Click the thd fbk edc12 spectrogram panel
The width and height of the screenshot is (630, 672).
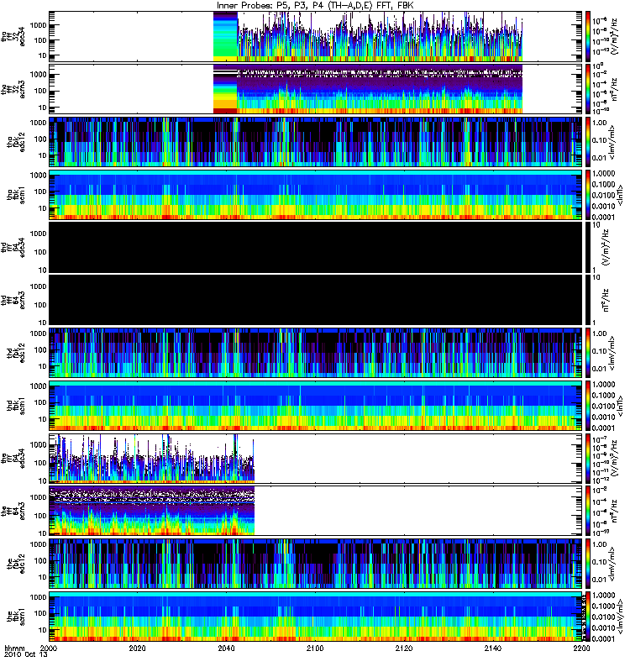pyautogui.click(x=316, y=353)
